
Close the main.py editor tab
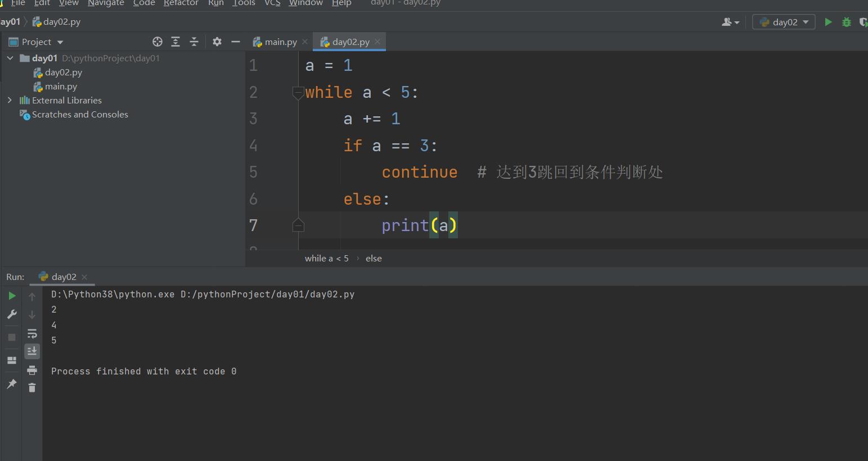click(305, 42)
